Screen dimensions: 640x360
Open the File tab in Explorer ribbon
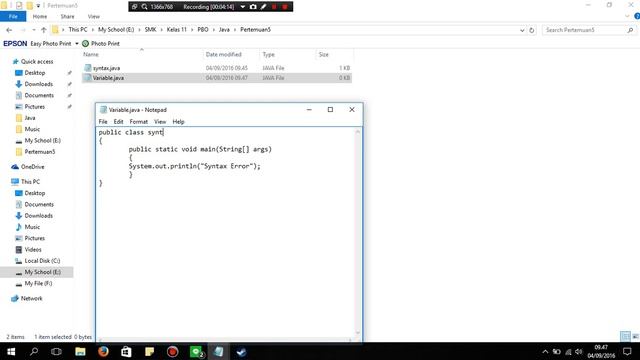click(13, 16)
